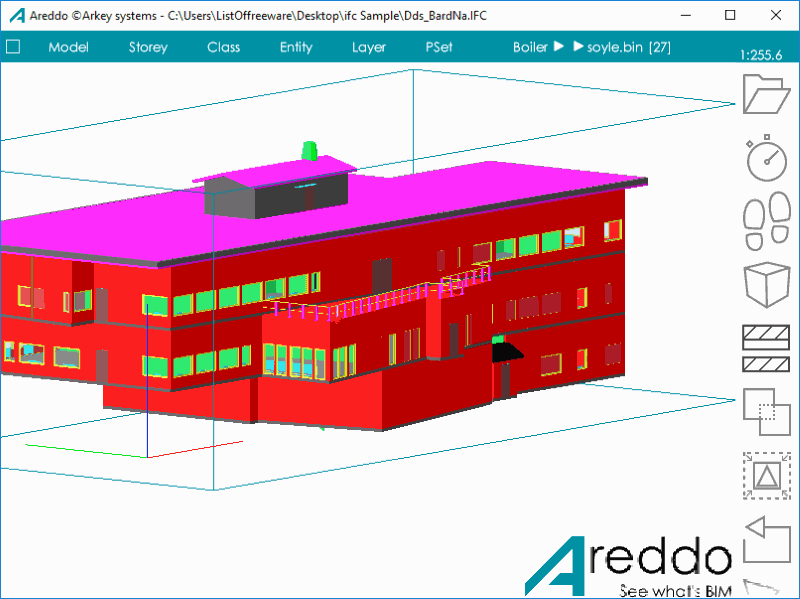Select the 3D cube view icon
800x599 pixels.
[x=766, y=285]
